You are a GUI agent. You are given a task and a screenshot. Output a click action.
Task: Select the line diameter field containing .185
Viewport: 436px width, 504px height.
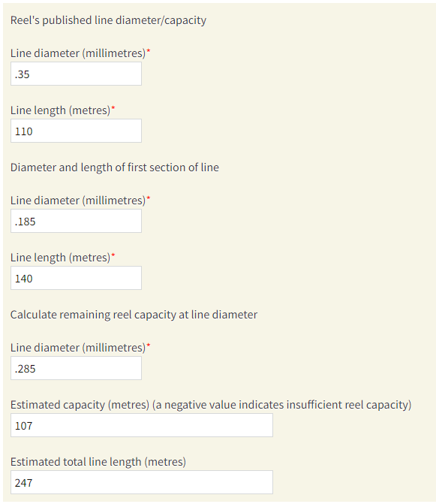tap(76, 221)
